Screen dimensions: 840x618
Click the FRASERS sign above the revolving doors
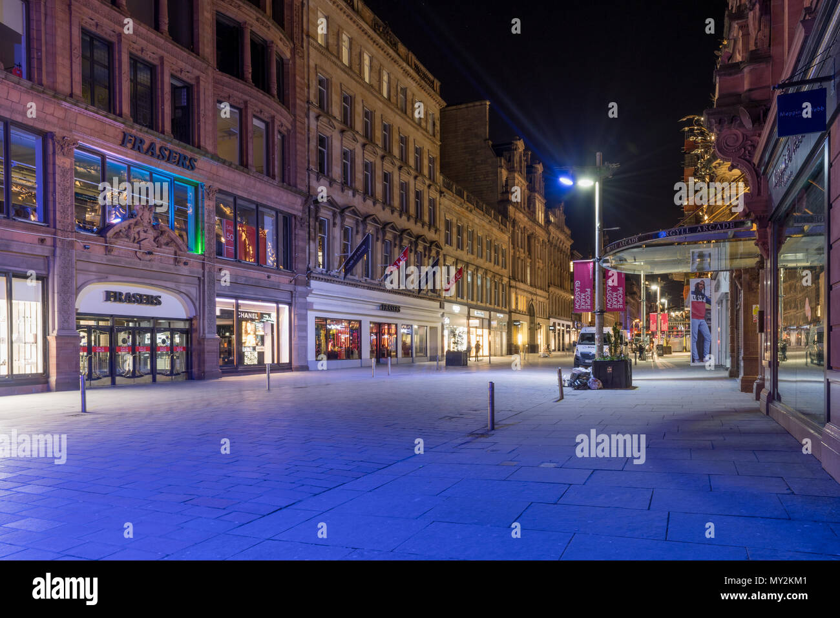[132, 298]
